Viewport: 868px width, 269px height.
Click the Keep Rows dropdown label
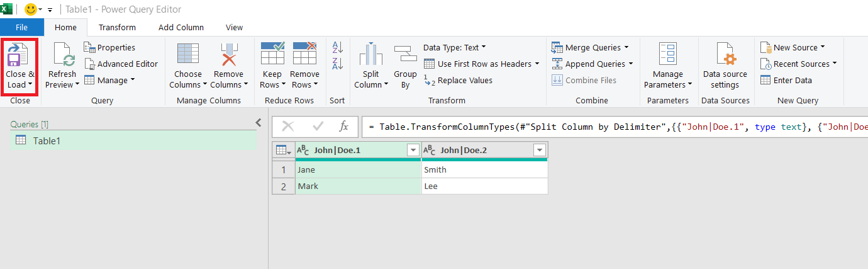point(272,79)
